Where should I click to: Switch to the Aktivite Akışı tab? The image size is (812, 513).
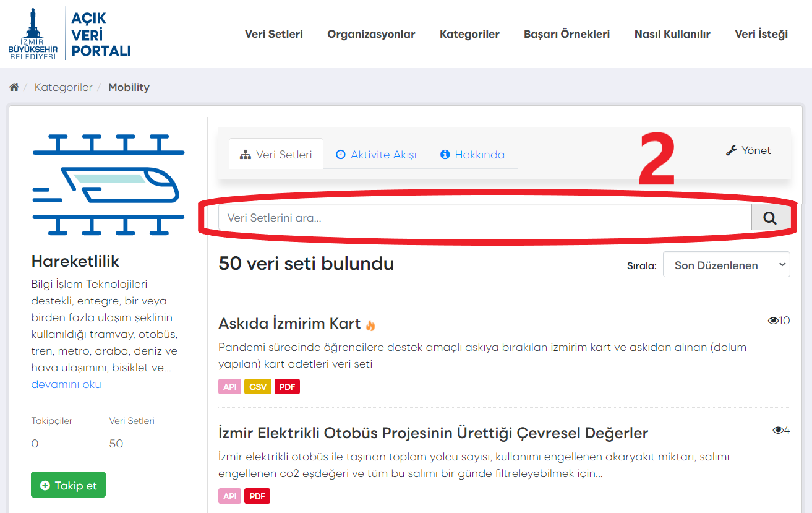click(x=376, y=155)
